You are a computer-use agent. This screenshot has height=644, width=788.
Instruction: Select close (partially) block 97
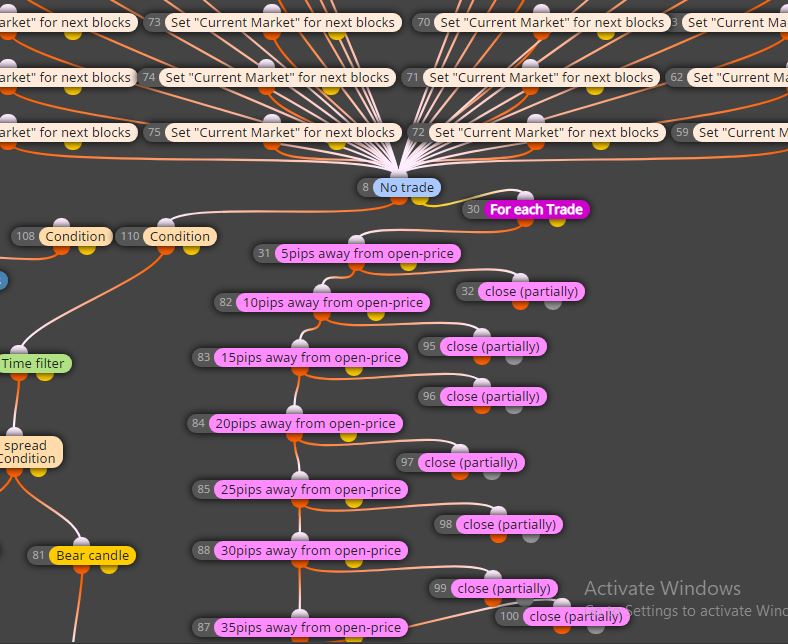[x=471, y=462]
